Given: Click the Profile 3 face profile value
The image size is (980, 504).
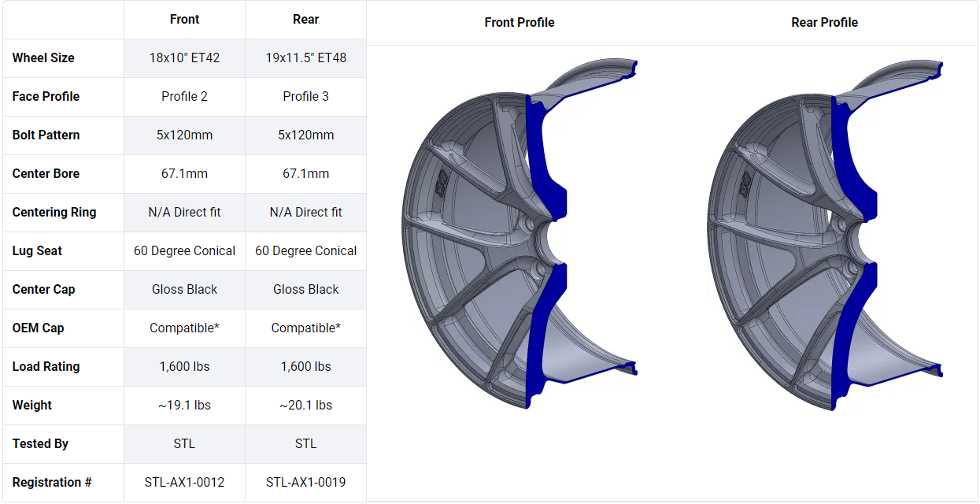Looking at the screenshot, I should (x=305, y=97).
